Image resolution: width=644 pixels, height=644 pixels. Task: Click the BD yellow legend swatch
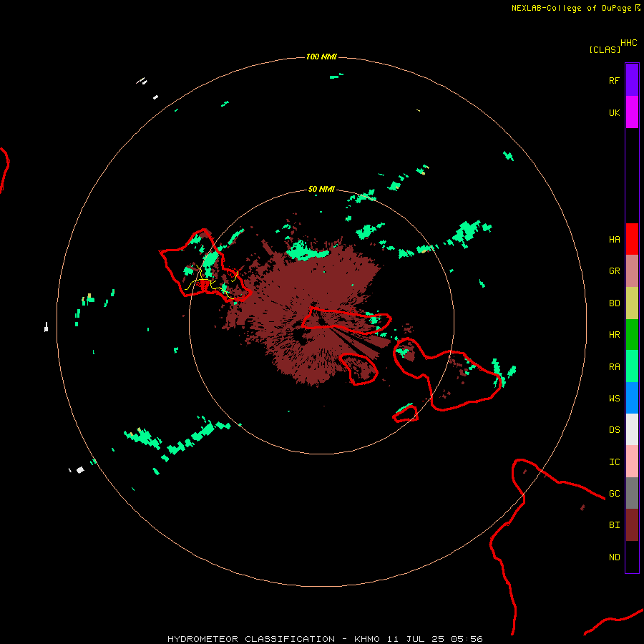tap(632, 303)
